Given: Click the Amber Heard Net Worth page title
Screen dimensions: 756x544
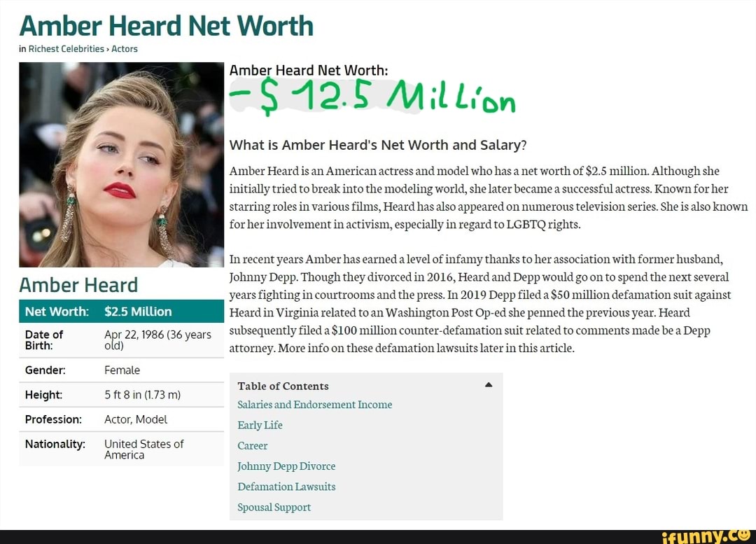Looking at the screenshot, I should pos(166,25).
